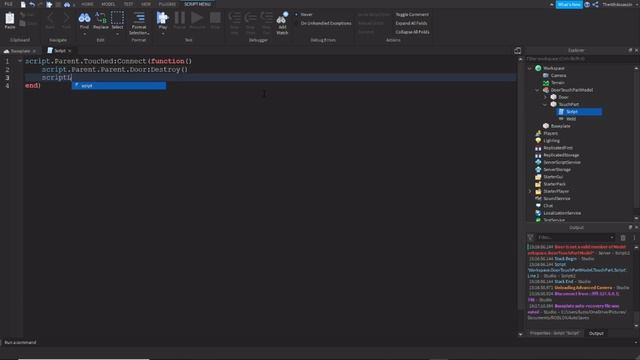This screenshot has width=640, height=360.
Task: Click the Lighting bulb icon in Explorer
Action: click(x=538, y=140)
